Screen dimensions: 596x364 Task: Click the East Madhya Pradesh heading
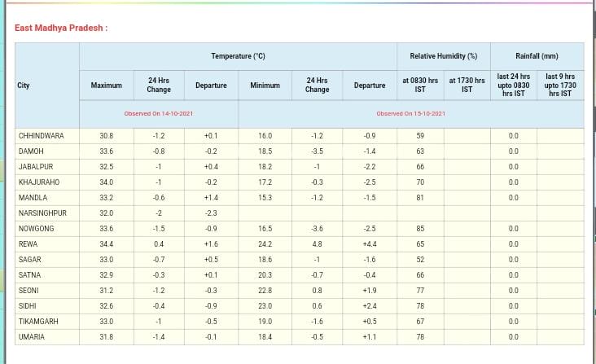pos(61,29)
